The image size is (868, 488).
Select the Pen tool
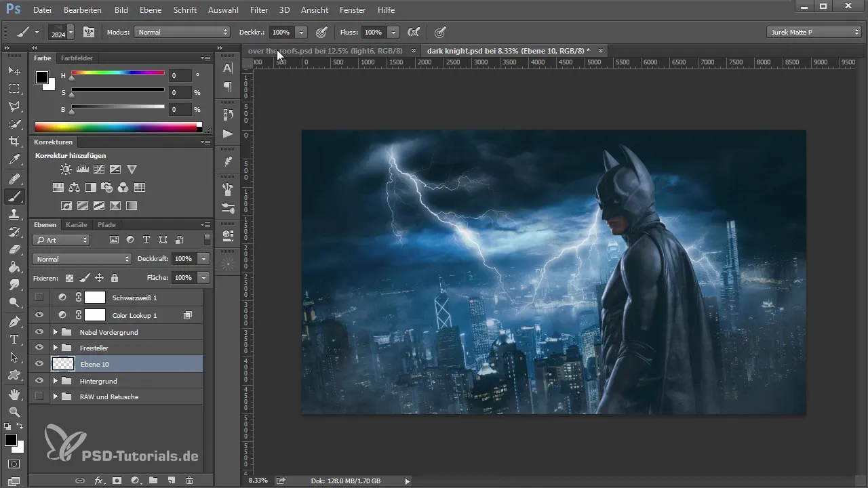coord(14,321)
